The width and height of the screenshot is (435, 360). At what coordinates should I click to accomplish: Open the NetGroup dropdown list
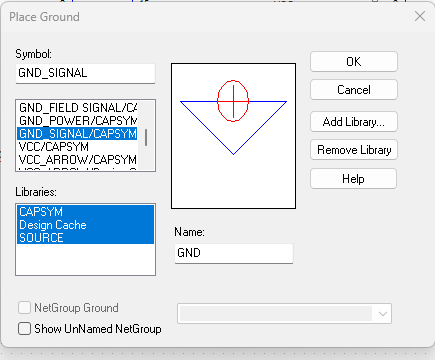[x=383, y=314]
